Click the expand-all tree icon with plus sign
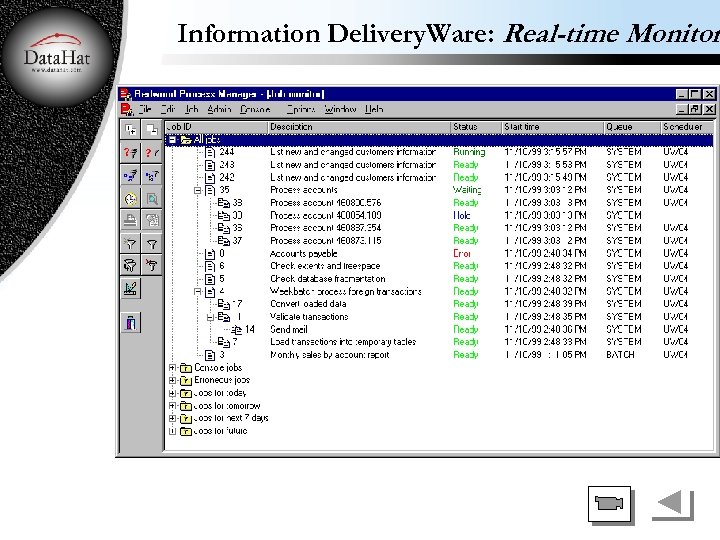 [x=130, y=130]
